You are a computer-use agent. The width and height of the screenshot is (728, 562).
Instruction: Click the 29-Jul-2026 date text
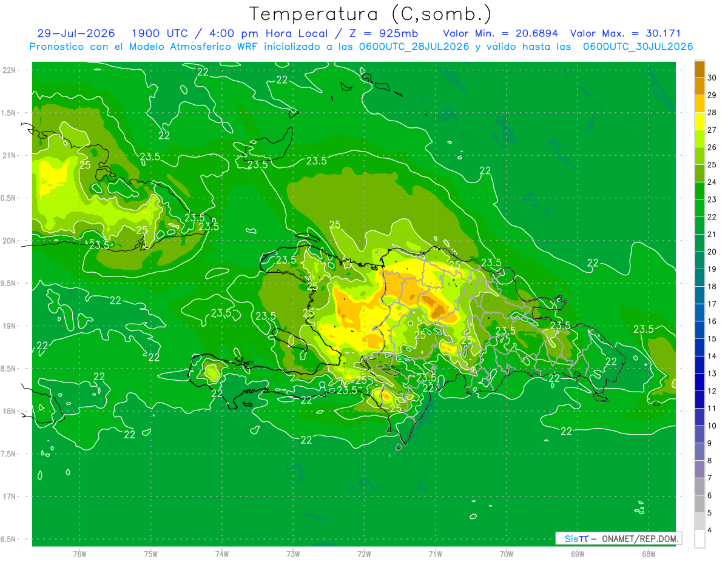click(76, 33)
